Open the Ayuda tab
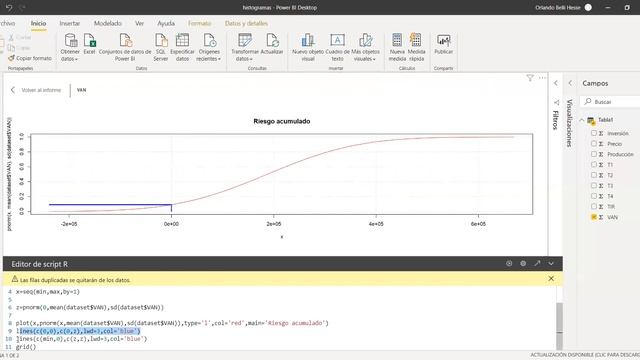640x360 pixels. coord(166,23)
